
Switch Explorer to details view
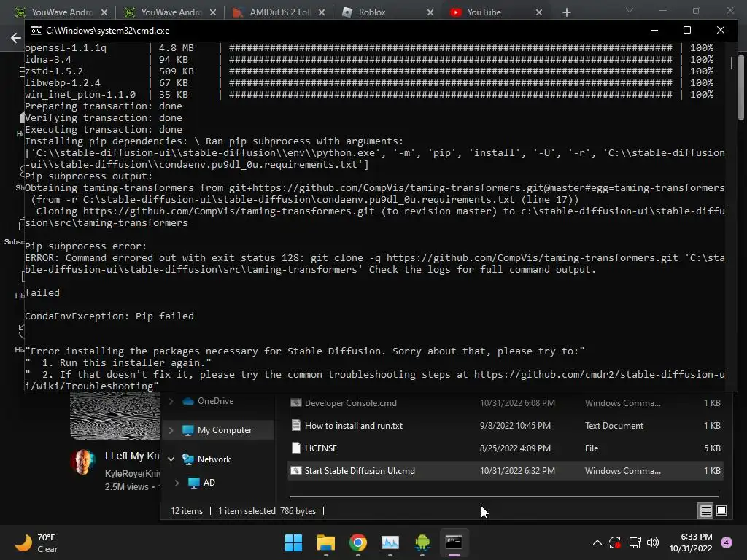(x=705, y=511)
